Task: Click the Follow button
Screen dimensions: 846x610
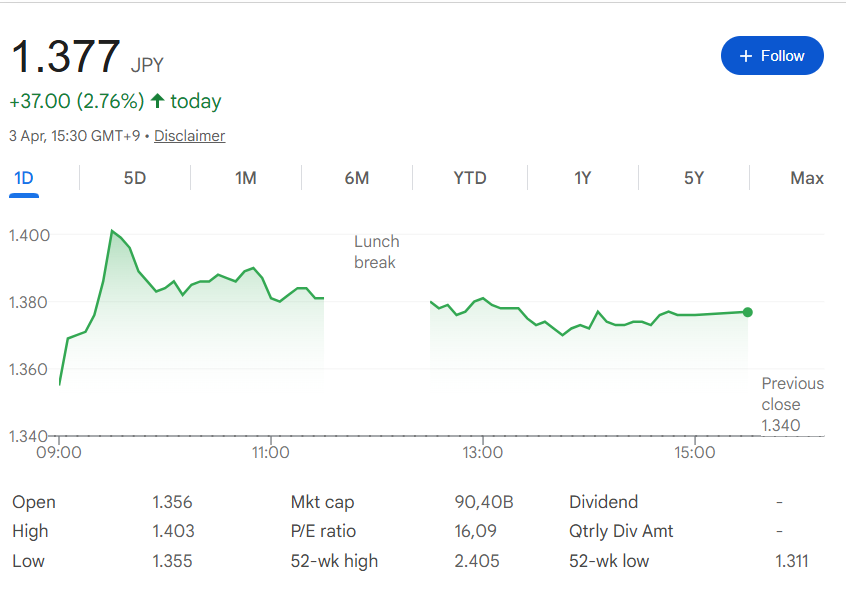Action: click(772, 56)
